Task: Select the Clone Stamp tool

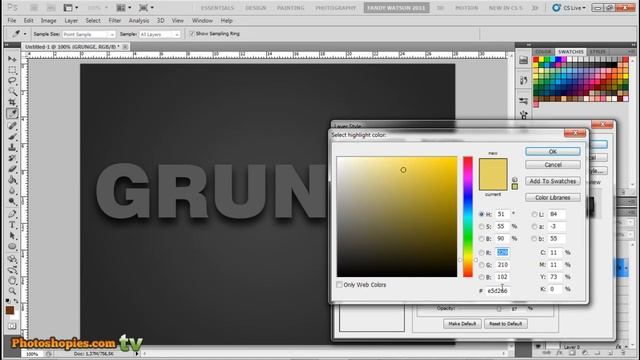Action: (12, 147)
